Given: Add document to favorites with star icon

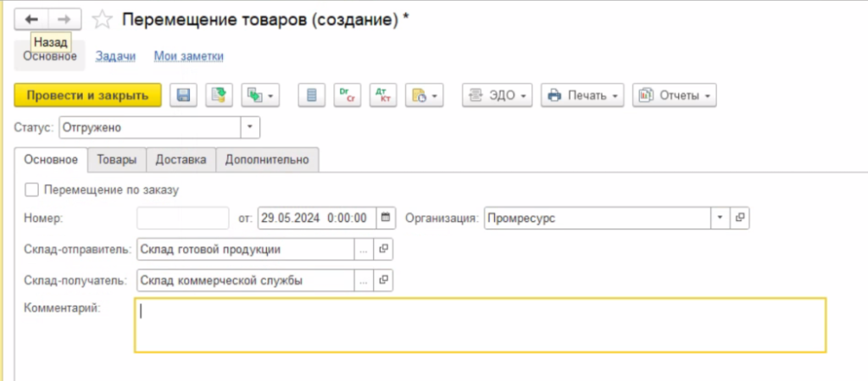Looking at the screenshot, I should pos(102,19).
